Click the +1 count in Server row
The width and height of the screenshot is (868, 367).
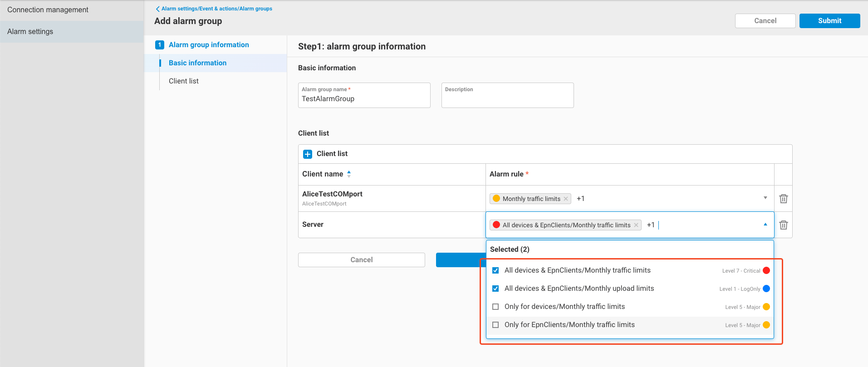[x=651, y=225]
